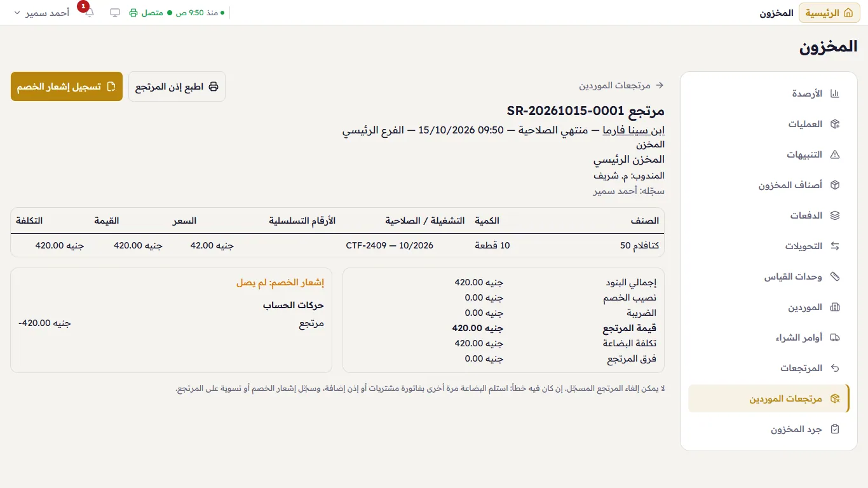Open the notifications bell icon
This screenshot has width=868, height=488.
(89, 13)
